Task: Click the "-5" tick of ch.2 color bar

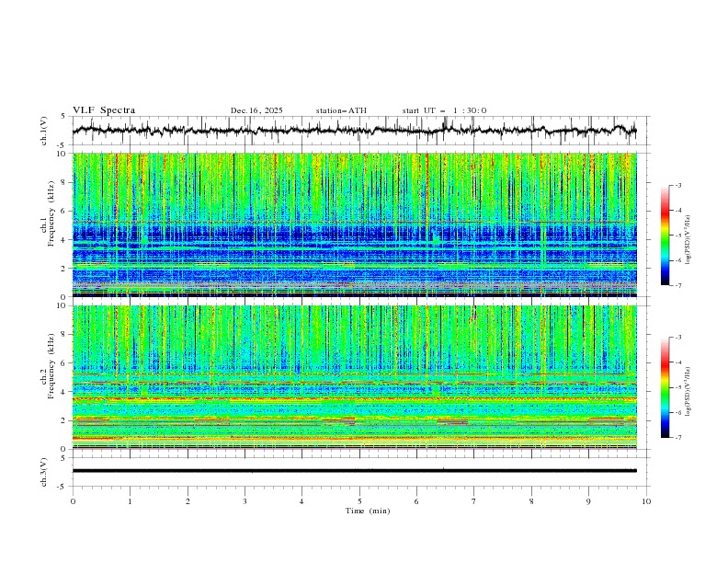Action: 678,387
